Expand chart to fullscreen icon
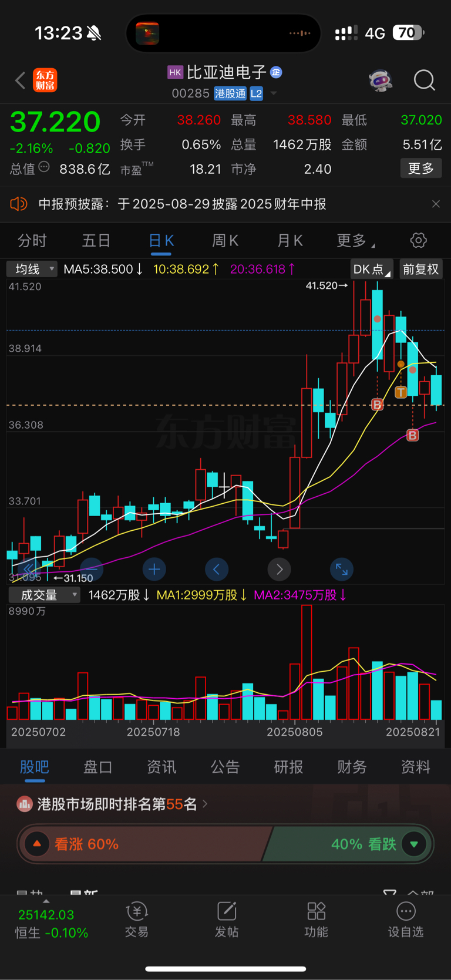Viewport: 451px width, 980px height. [342, 569]
